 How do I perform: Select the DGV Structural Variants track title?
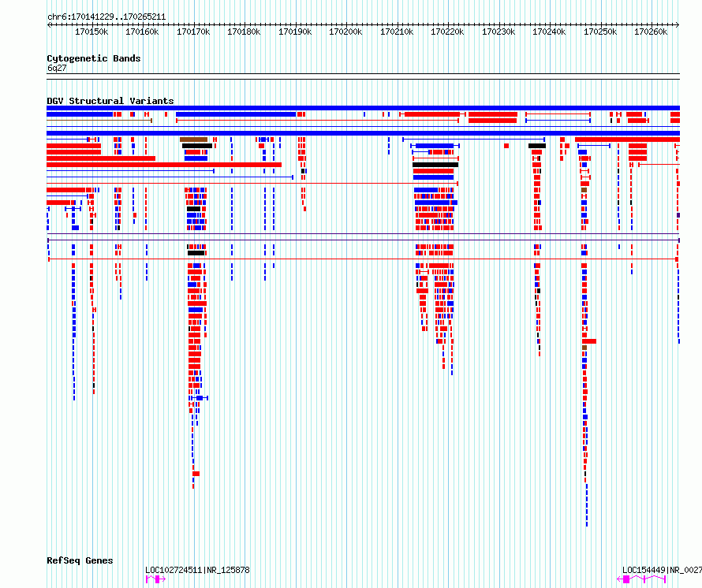(110, 101)
